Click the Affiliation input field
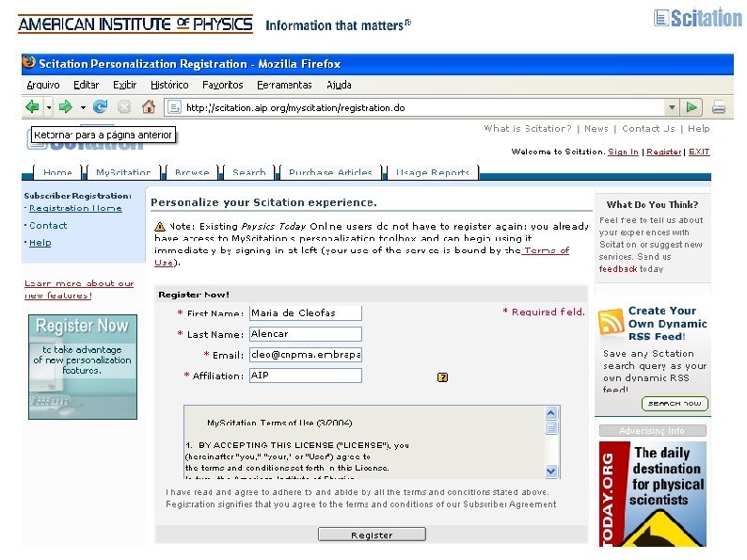This screenshot has width=747, height=560. pyautogui.click(x=306, y=376)
